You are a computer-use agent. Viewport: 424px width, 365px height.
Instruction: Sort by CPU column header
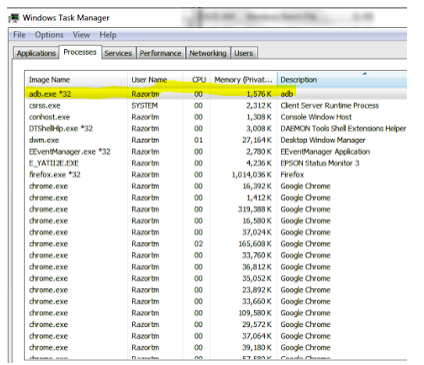pyautogui.click(x=196, y=80)
